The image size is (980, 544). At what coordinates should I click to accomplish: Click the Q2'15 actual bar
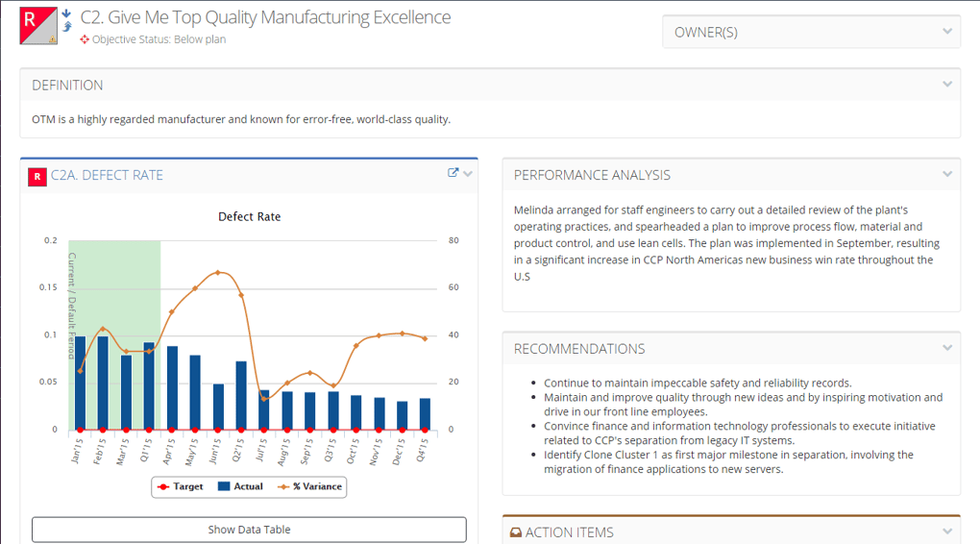click(241, 395)
